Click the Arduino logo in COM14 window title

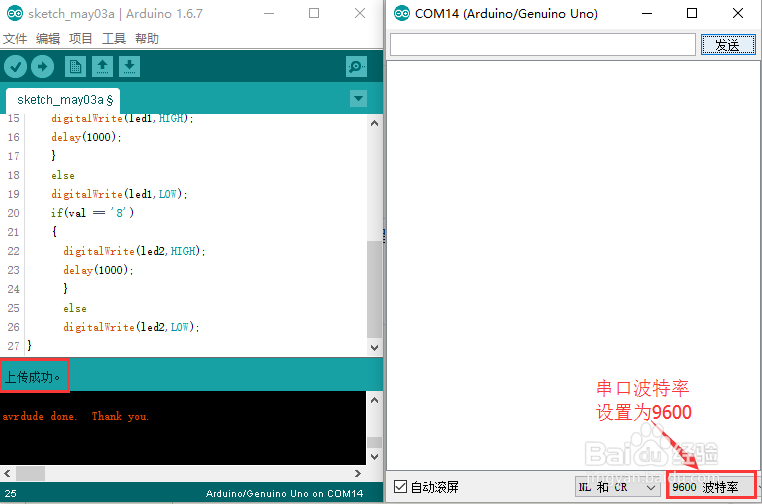(x=402, y=14)
